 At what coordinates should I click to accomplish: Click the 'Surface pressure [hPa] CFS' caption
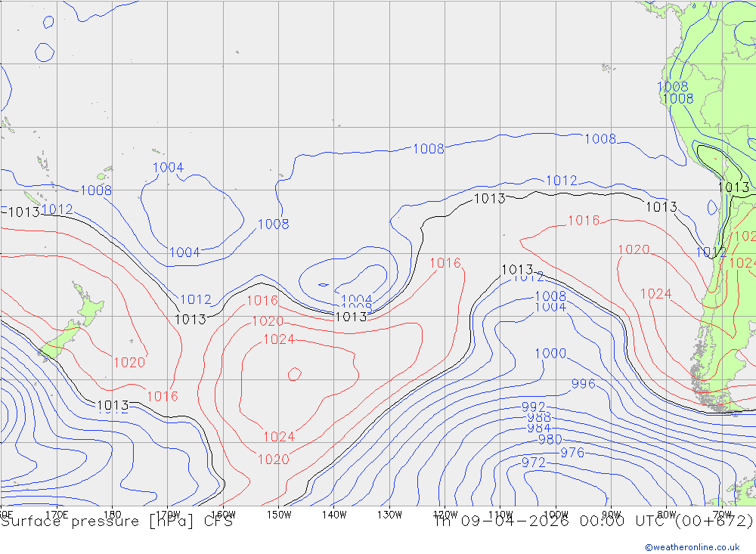(116, 522)
